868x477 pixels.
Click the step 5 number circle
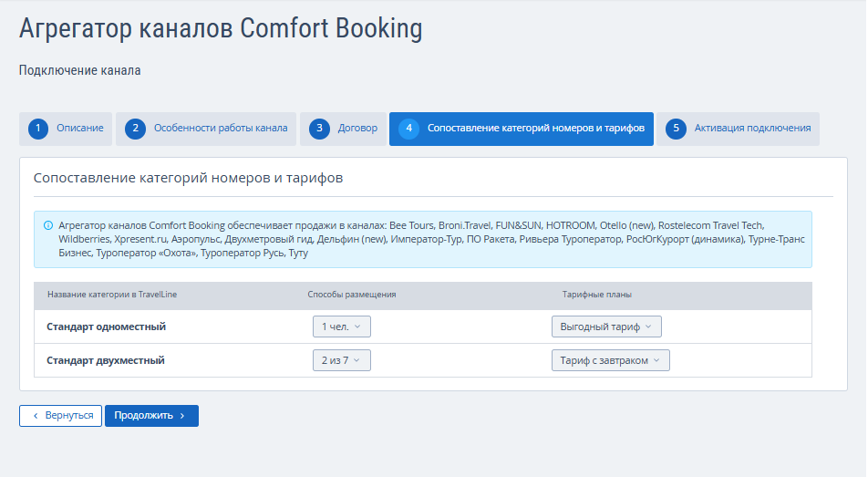[x=676, y=129]
